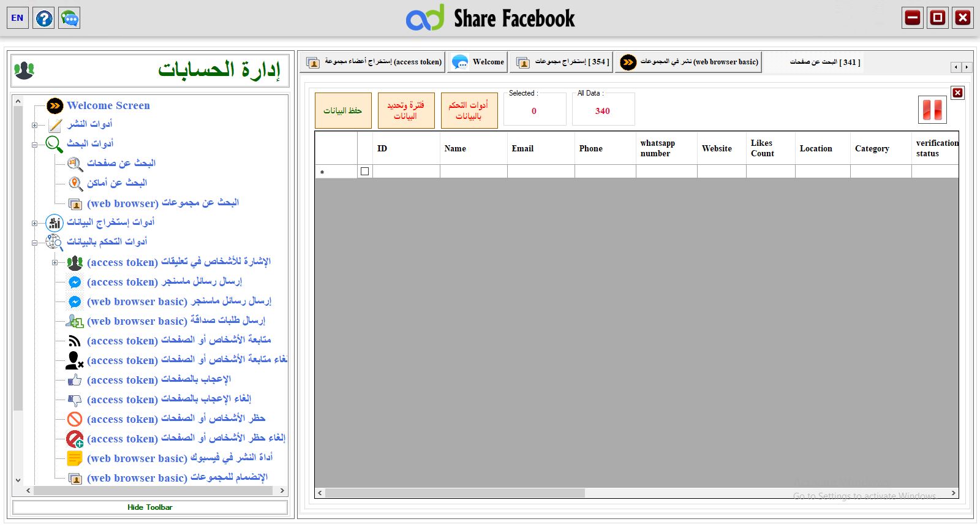Click the حفظ البيانات button
The height and width of the screenshot is (527, 980).
[x=343, y=110]
